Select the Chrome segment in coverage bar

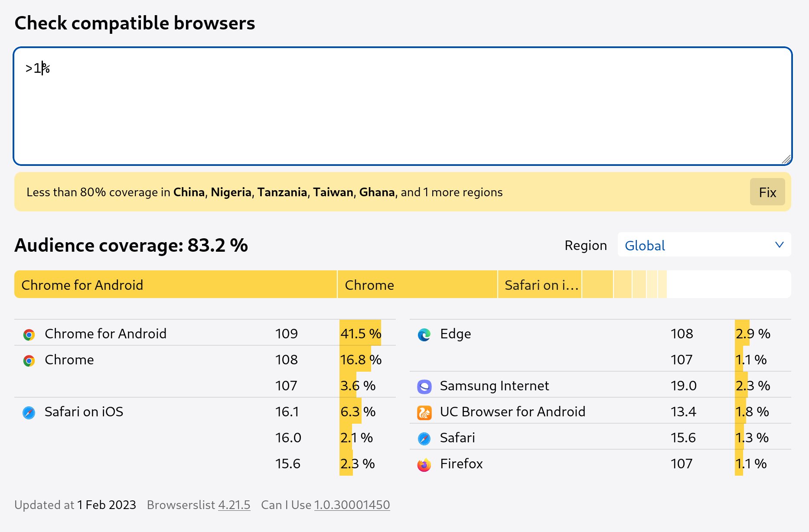click(417, 285)
